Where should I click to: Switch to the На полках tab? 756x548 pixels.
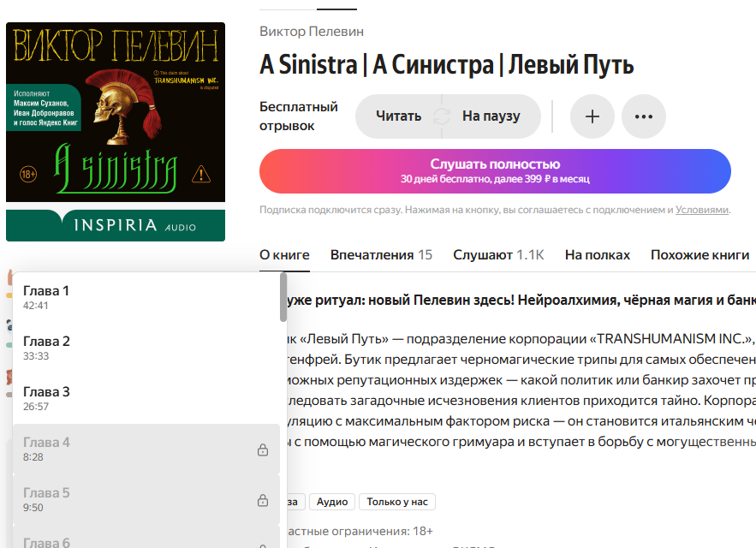(x=598, y=254)
